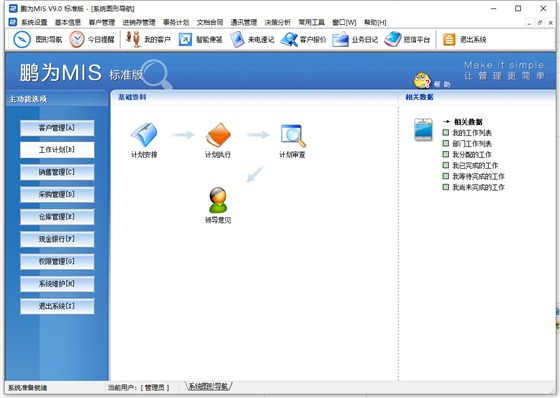Open 帮助[H] menu
560x398 pixels.
click(x=375, y=23)
